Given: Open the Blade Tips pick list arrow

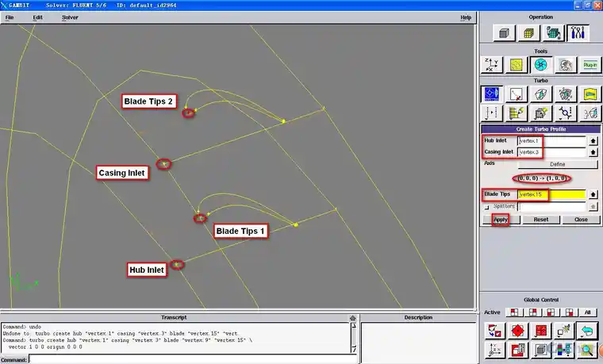Looking at the screenshot, I should point(593,194).
